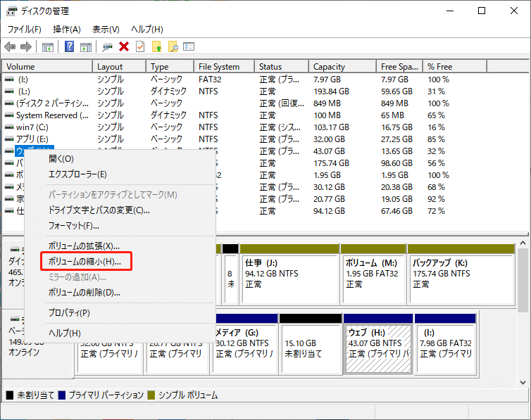Sort list by File System column header
Screen dimensions: 531x420
pyautogui.click(x=219, y=67)
